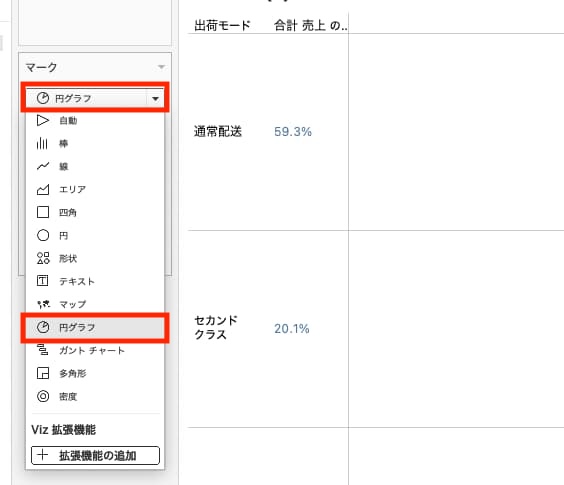Select the セカンド クラス row label
This screenshot has height=485, width=564.
[216, 327]
